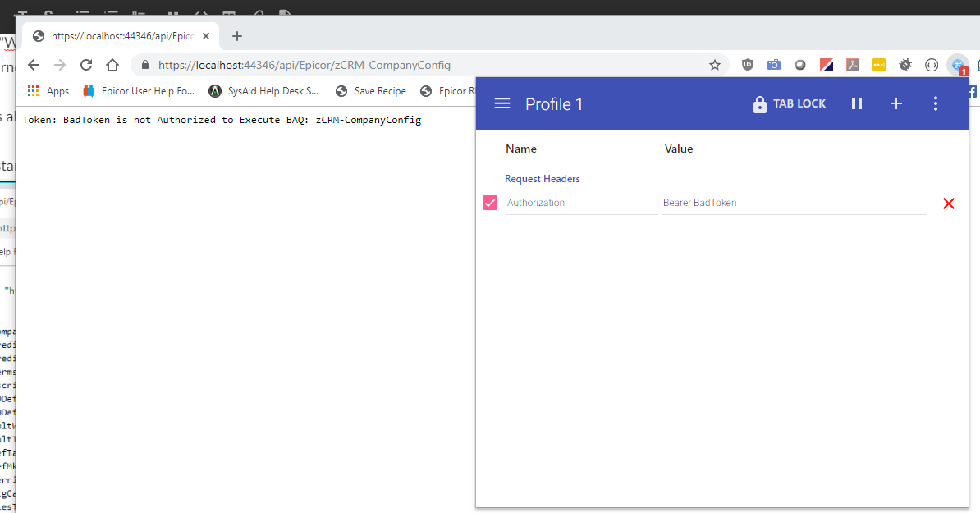The height and width of the screenshot is (513, 980).
Task: Add a new header with plus icon
Action: tap(896, 103)
